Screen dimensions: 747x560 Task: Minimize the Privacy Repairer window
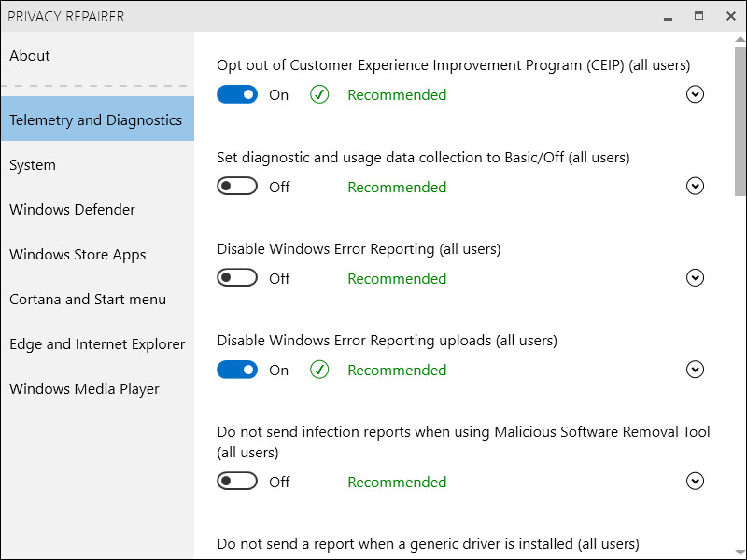[668, 16]
